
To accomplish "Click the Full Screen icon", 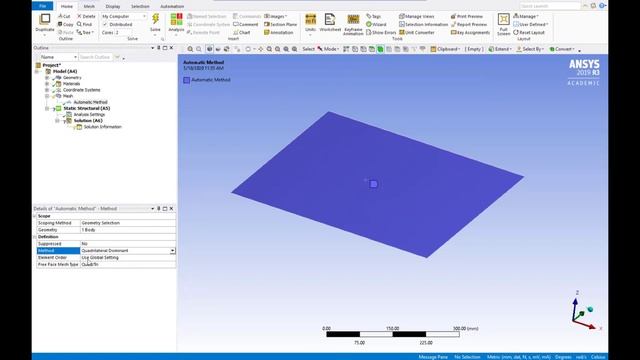I will [503, 20].
